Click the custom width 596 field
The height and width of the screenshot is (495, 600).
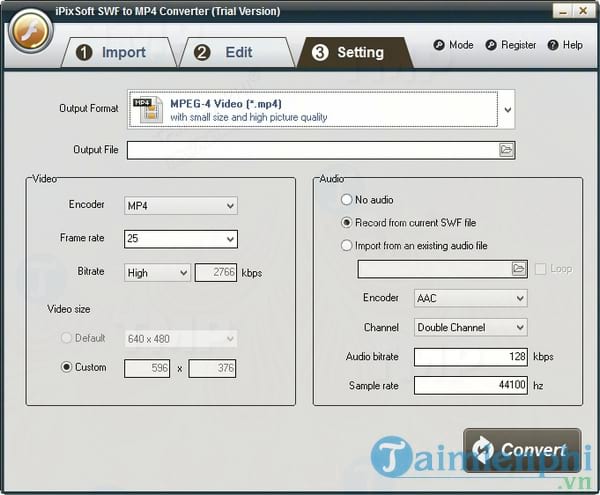click(x=147, y=368)
